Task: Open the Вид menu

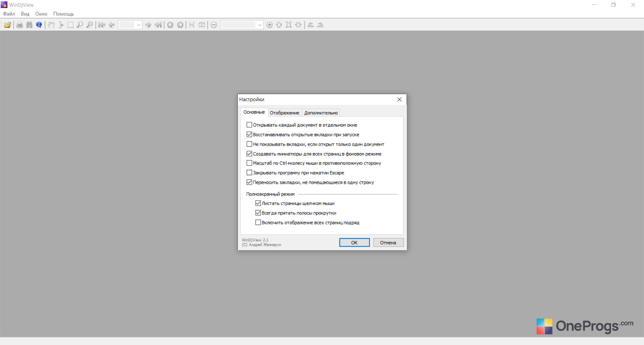Action: tap(25, 14)
